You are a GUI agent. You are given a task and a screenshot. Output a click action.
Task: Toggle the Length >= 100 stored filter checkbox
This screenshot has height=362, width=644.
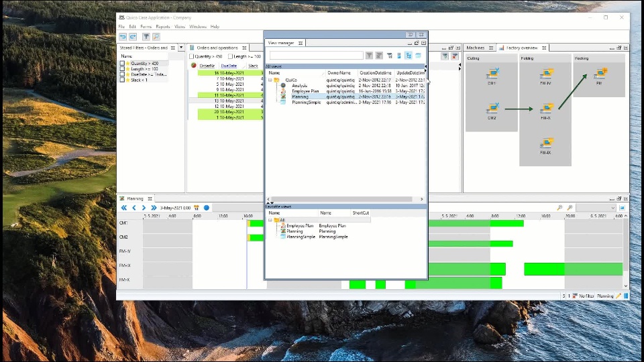[x=122, y=69]
